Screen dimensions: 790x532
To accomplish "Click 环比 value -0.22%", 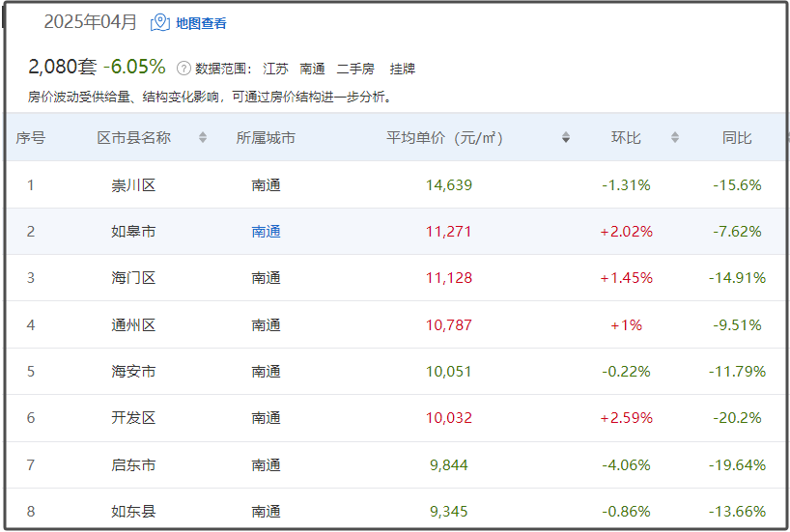I will point(626,372).
